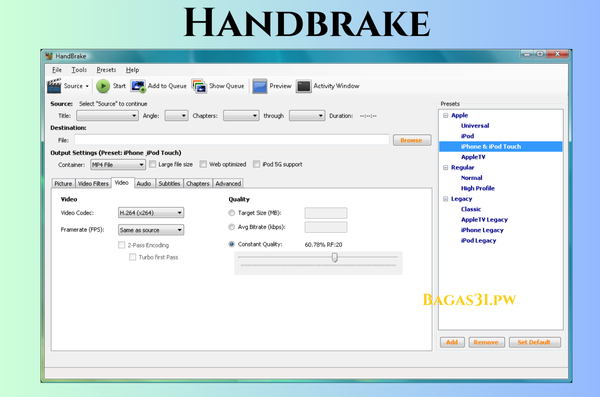Image resolution: width=600 pixels, height=397 pixels.
Task: Open the Tools menu
Action: pyautogui.click(x=79, y=70)
